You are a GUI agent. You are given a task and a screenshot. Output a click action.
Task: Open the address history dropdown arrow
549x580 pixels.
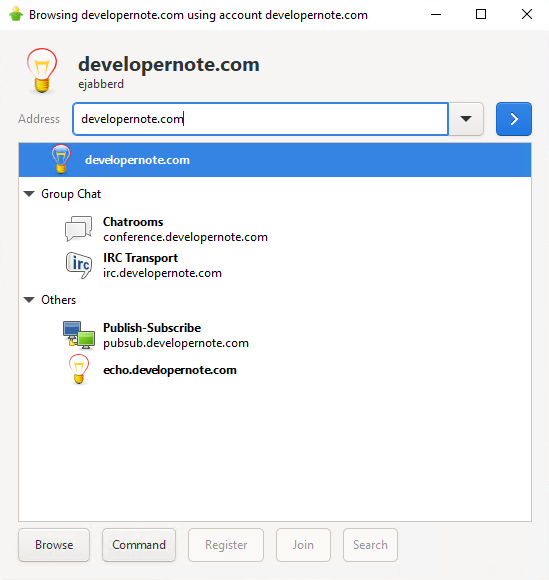[466, 119]
